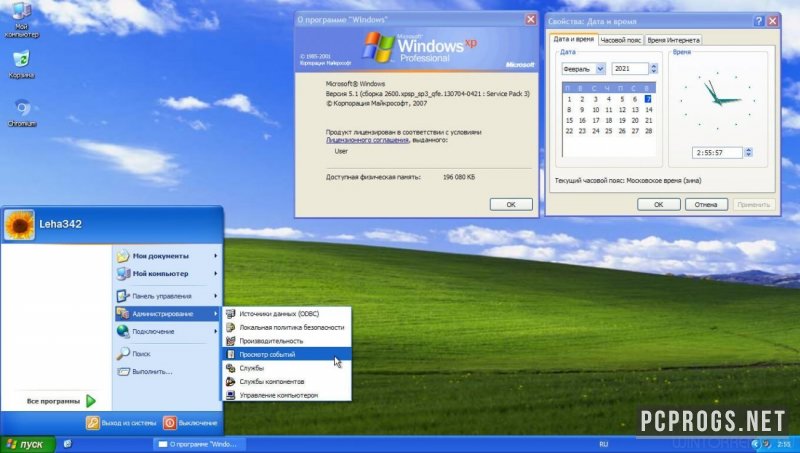Screen dimensions: 800x453
Task: Select day 28 in the calendar
Action: tap(648, 131)
